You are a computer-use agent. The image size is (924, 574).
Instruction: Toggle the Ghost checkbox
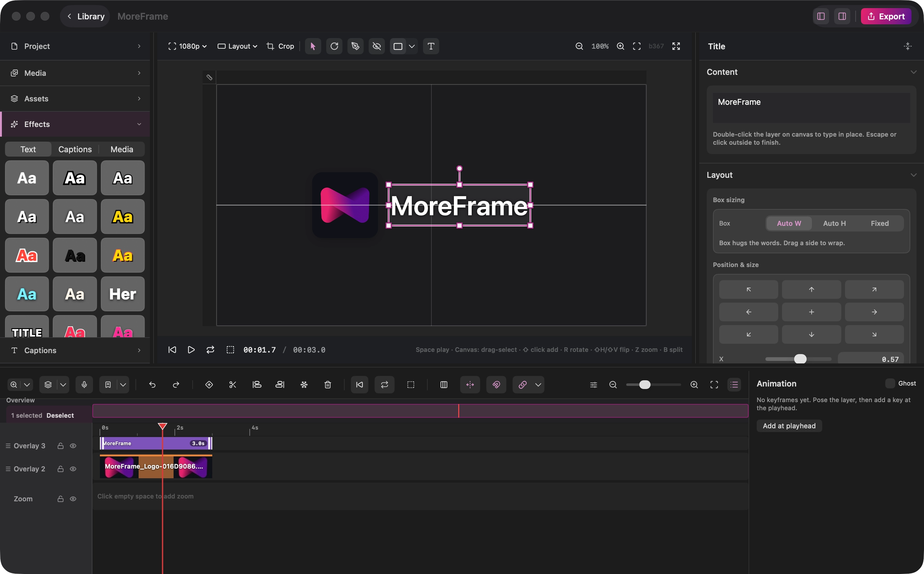click(890, 383)
